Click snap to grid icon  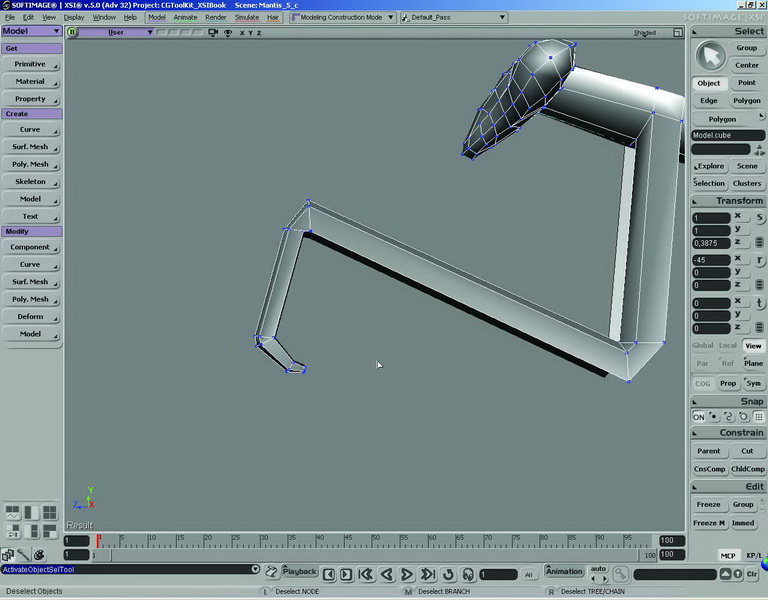pyautogui.click(x=758, y=417)
